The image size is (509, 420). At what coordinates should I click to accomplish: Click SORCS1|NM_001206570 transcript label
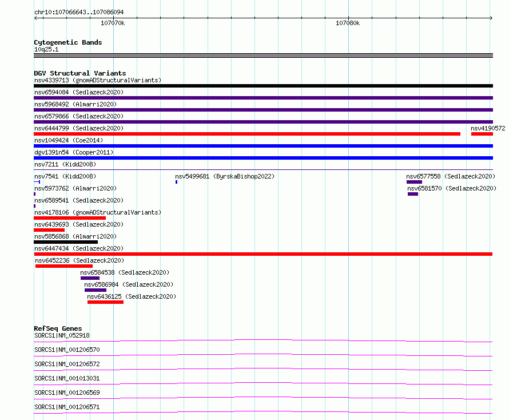pyautogui.click(x=67, y=350)
